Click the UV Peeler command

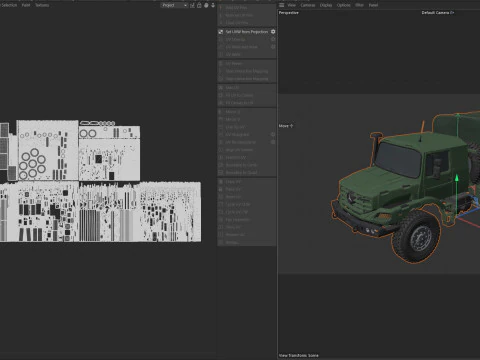coord(234,63)
